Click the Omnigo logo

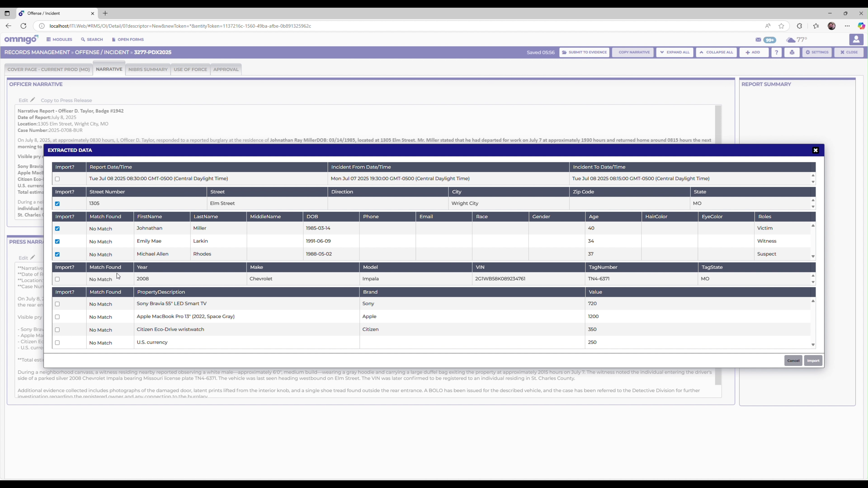click(x=21, y=39)
